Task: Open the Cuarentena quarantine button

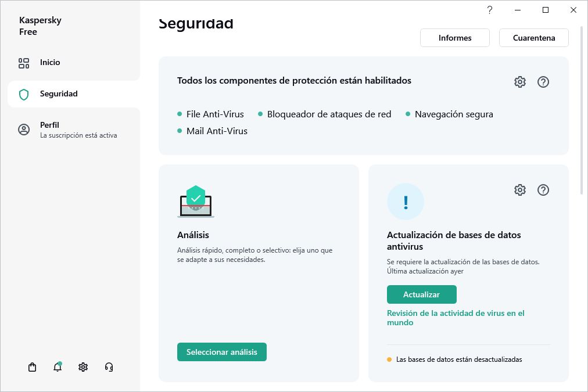Action: [533, 38]
